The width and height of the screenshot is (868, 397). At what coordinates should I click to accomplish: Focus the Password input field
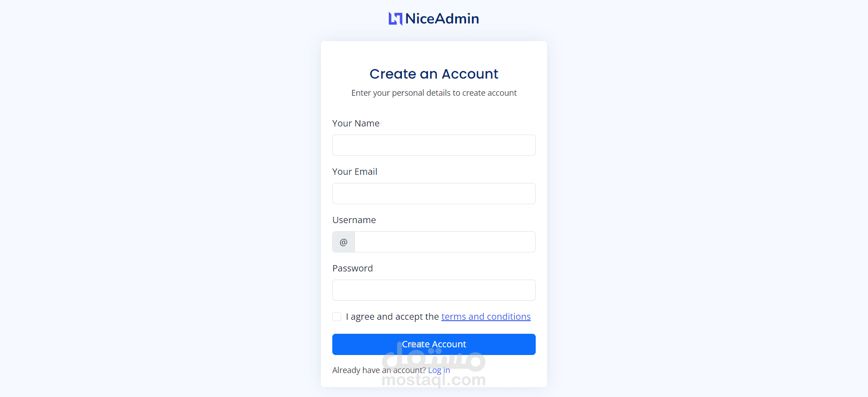point(434,290)
